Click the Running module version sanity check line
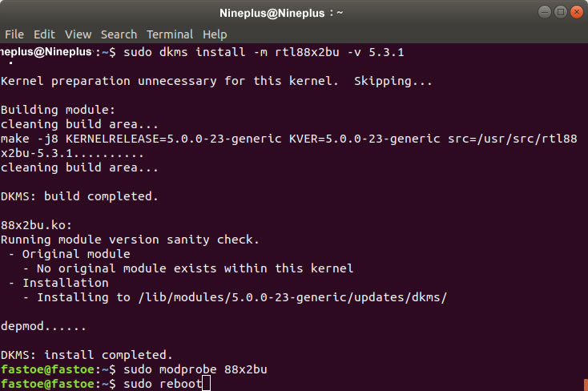 (x=130, y=240)
